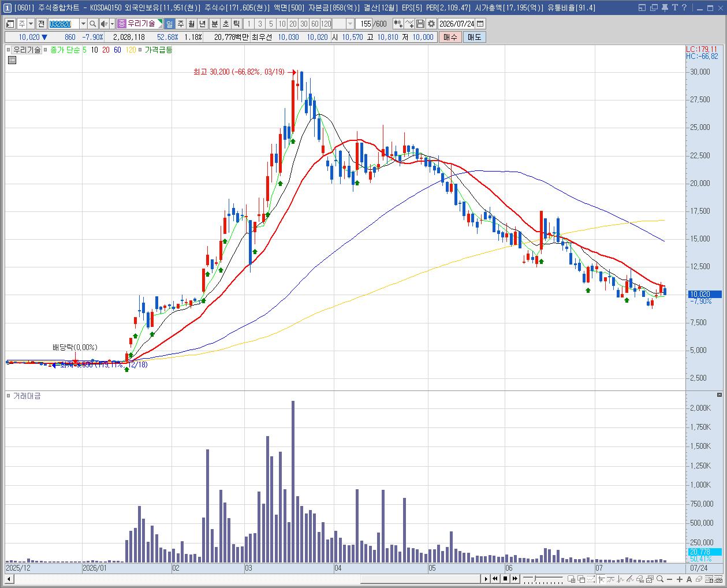Click interval preset 120
The height and width of the screenshot is (588, 727).
[326, 24]
